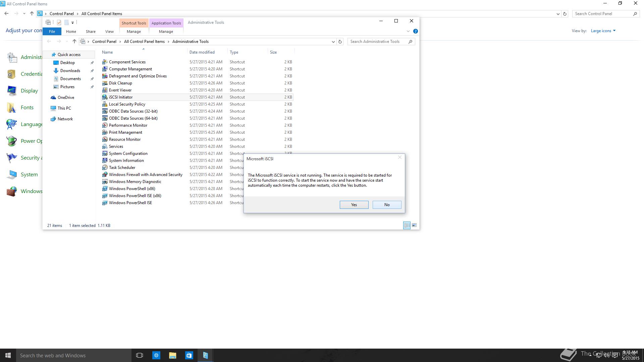Select the Print Management icon
The height and width of the screenshot is (362, 644).
coord(105,132)
